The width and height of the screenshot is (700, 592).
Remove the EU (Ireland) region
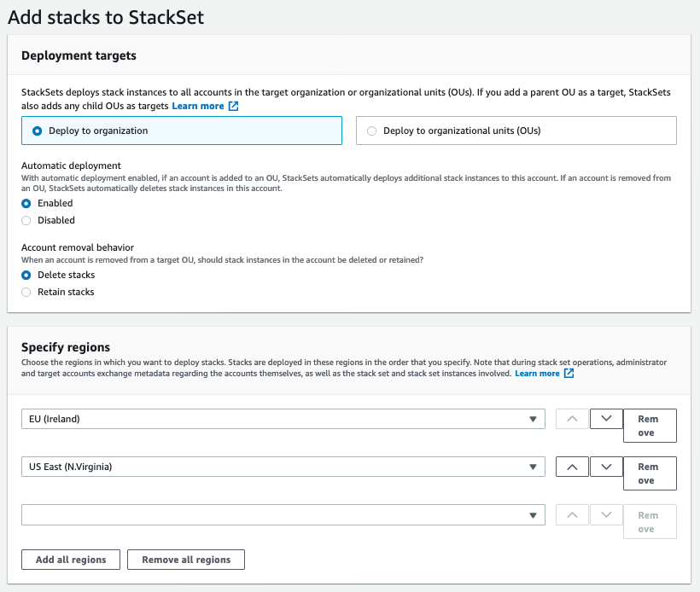point(649,425)
